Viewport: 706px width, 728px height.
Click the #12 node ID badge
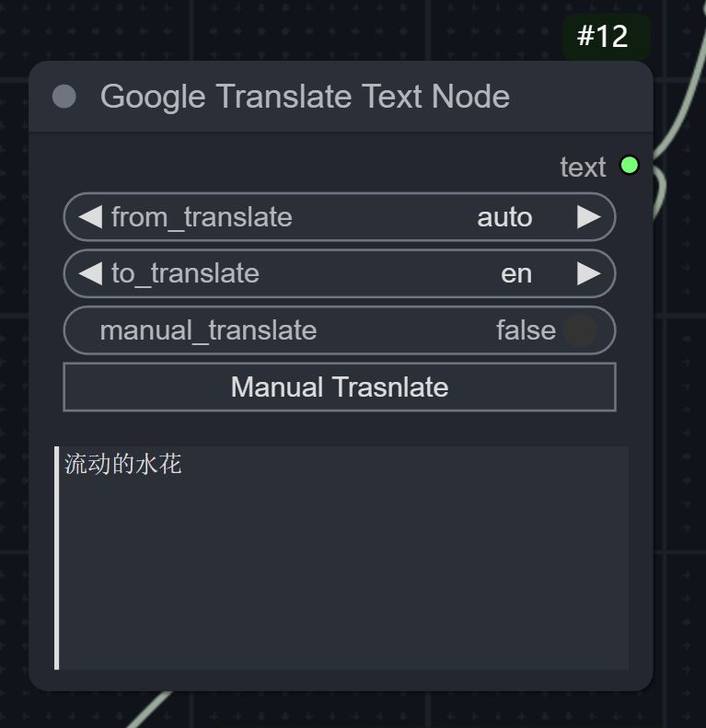click(603, 37)
